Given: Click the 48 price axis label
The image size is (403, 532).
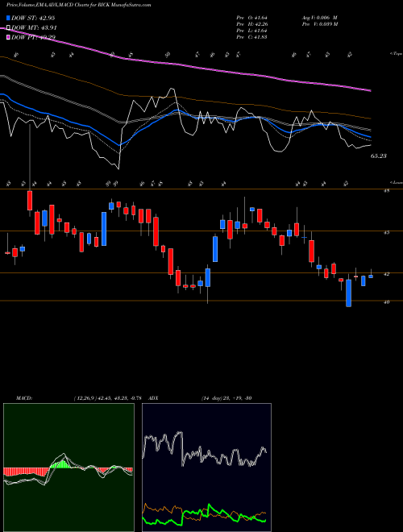Looking at the screenshot, I should [386, 191].
